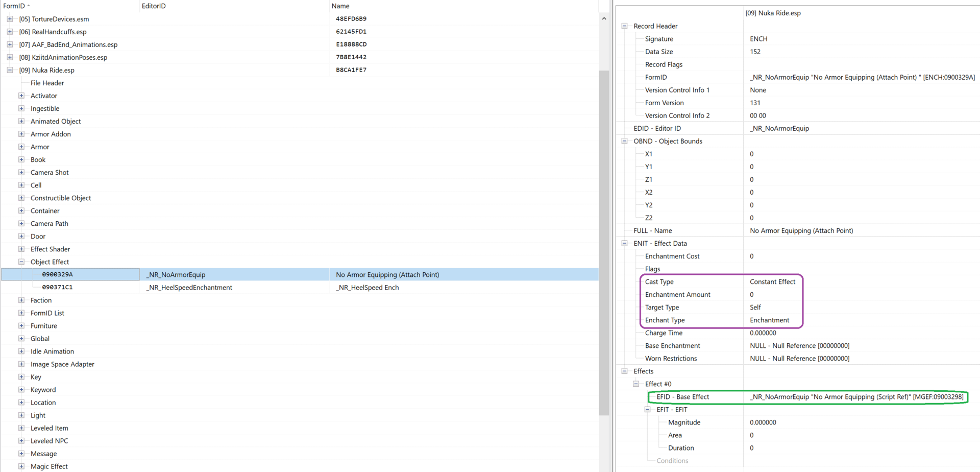Image resolution: width=980 pixels, height=472 pixels.
Task: Sort by the EditorID column header
Action: (234, 6)
